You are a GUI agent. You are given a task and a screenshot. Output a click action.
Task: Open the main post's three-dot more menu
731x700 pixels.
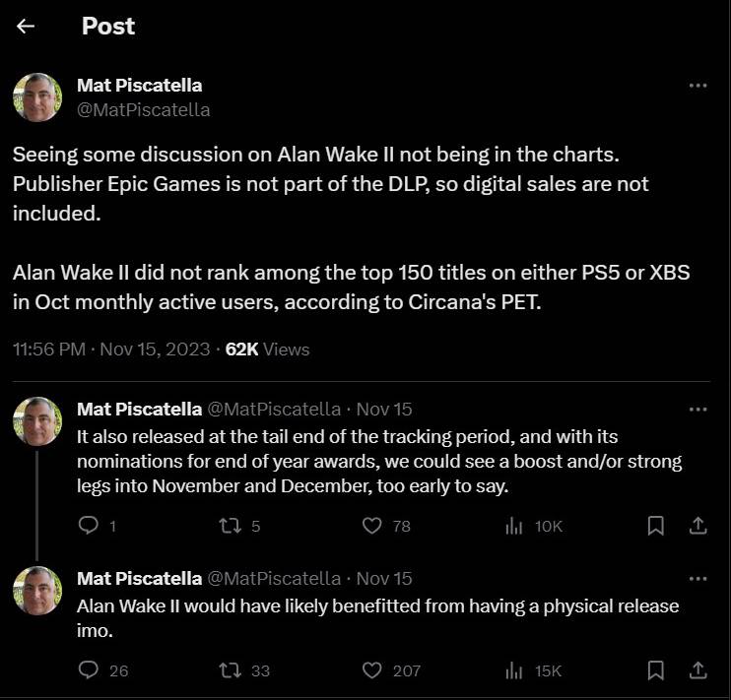pyautogui.click(x=698, y=86)
